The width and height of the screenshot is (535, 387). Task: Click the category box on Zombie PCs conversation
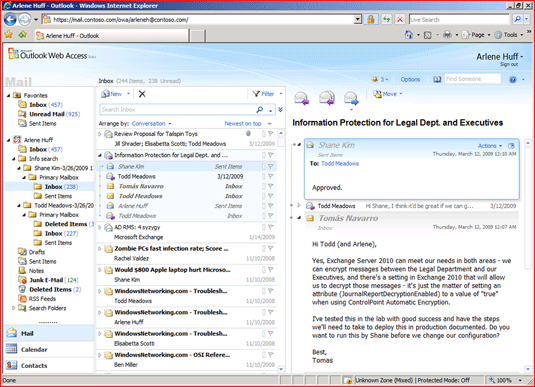(263, 248)
